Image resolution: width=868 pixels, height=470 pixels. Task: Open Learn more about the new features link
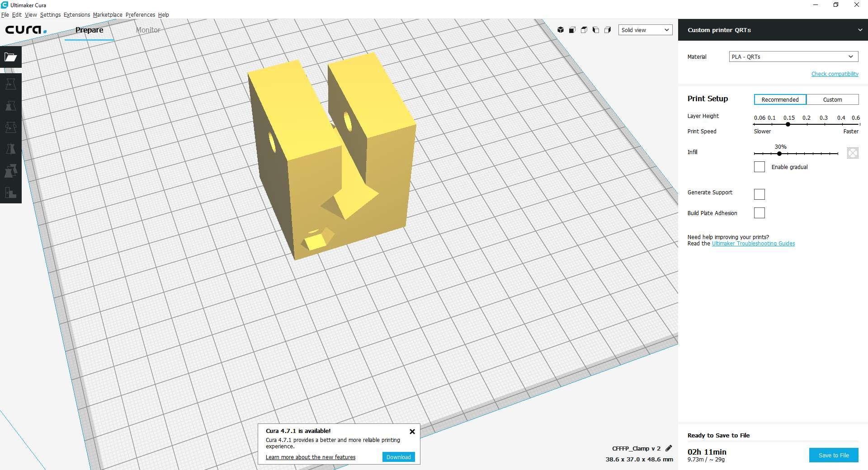(x=311, y=457)
